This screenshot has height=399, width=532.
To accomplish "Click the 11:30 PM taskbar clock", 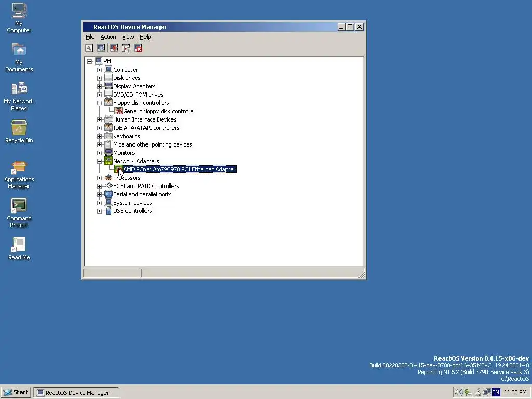I will click(515, 393).
